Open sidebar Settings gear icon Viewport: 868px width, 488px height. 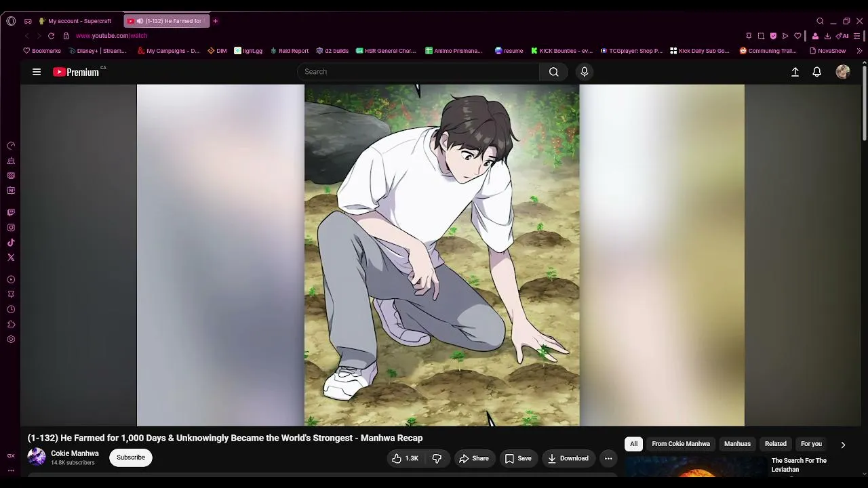coord(11,339)
